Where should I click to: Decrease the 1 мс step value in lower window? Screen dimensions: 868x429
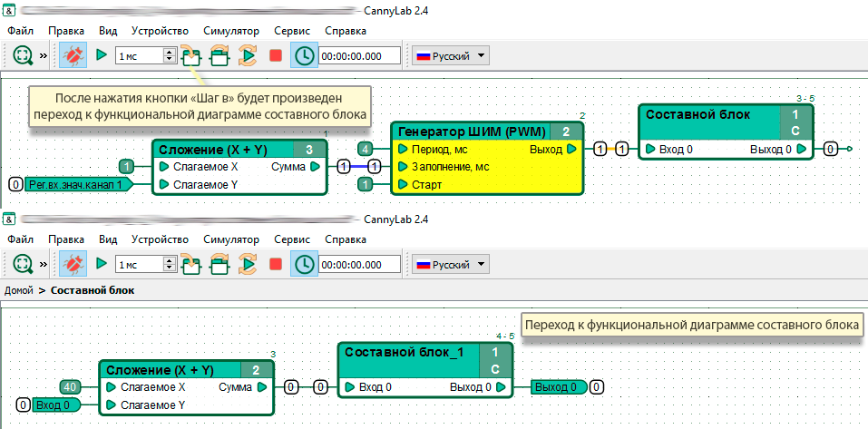coord(170,268)
